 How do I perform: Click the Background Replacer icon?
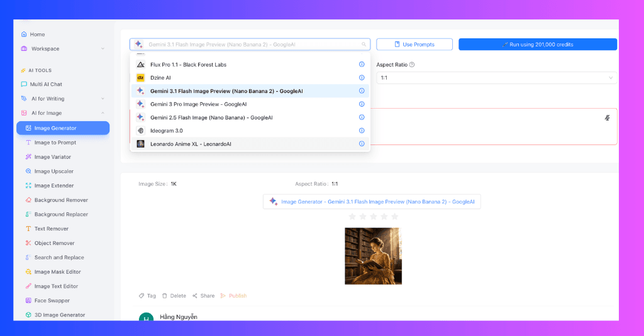28,214
